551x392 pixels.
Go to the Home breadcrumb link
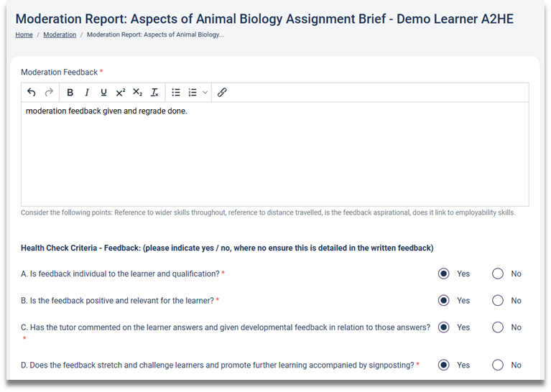tap(24, 34)
